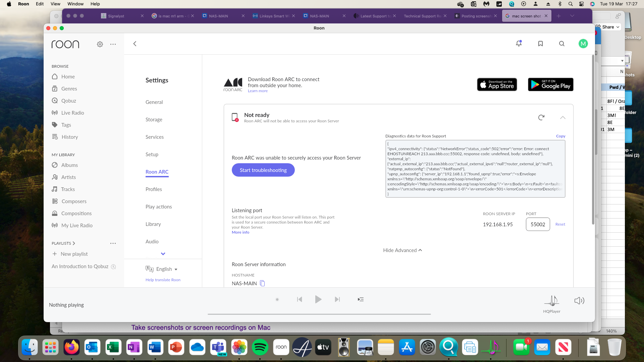
Task: Collapse the Not ready panel chevron
Action: point(563,117)
